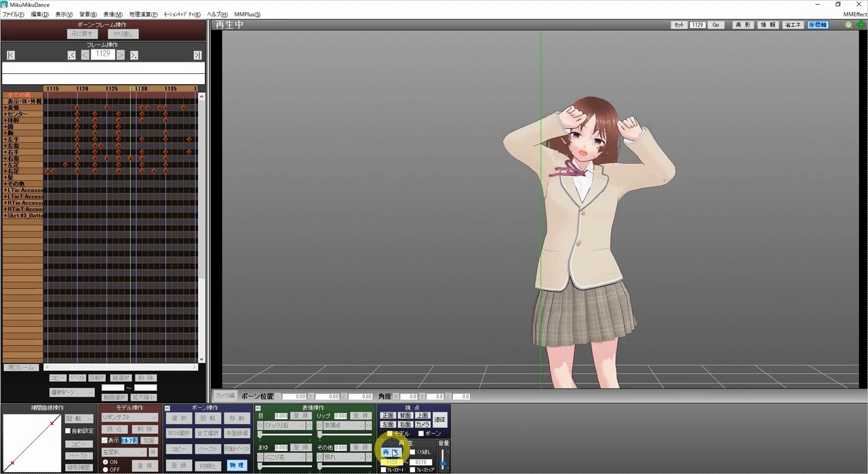Open the 物理演算(P) menu
Screen dimensions: 868x474
pyautogui.click(x=143, y=14)
